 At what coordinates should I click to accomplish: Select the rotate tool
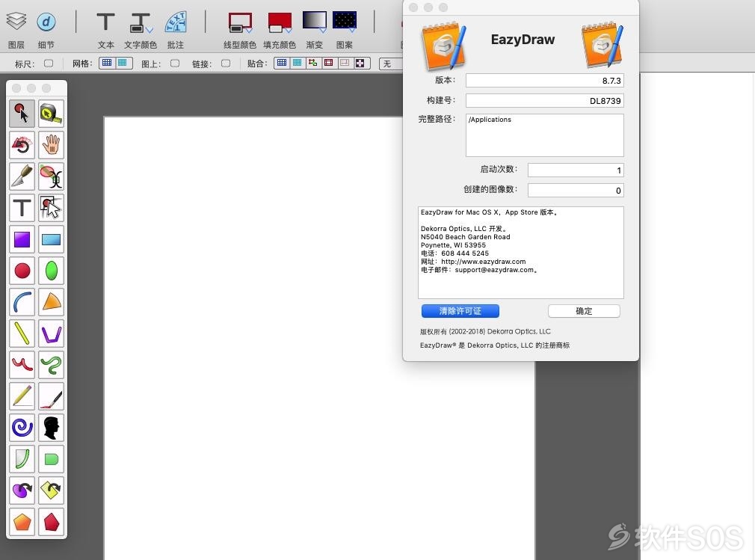click(x=22, y=145)
